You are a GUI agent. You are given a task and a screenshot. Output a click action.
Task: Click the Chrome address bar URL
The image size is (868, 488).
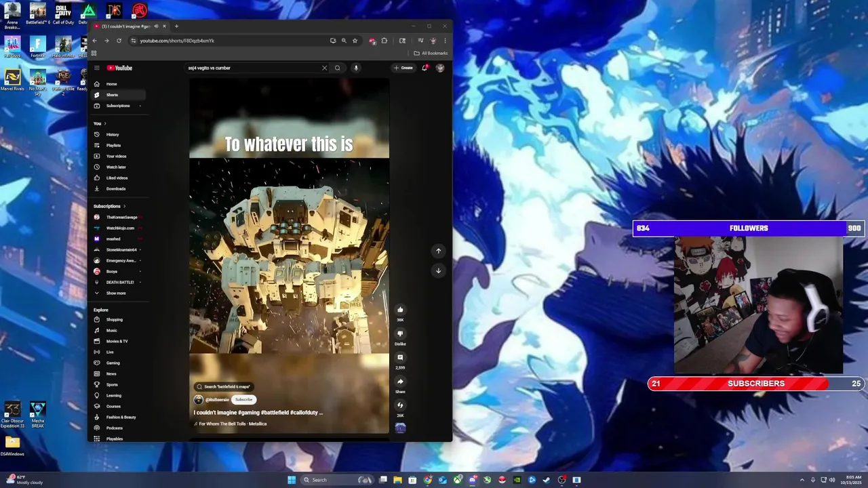(x=177, y=41)
